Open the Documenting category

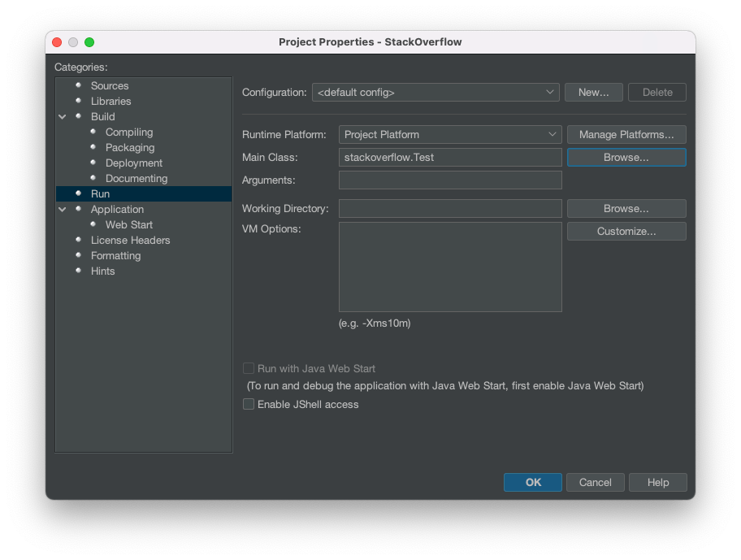[136, 179]
